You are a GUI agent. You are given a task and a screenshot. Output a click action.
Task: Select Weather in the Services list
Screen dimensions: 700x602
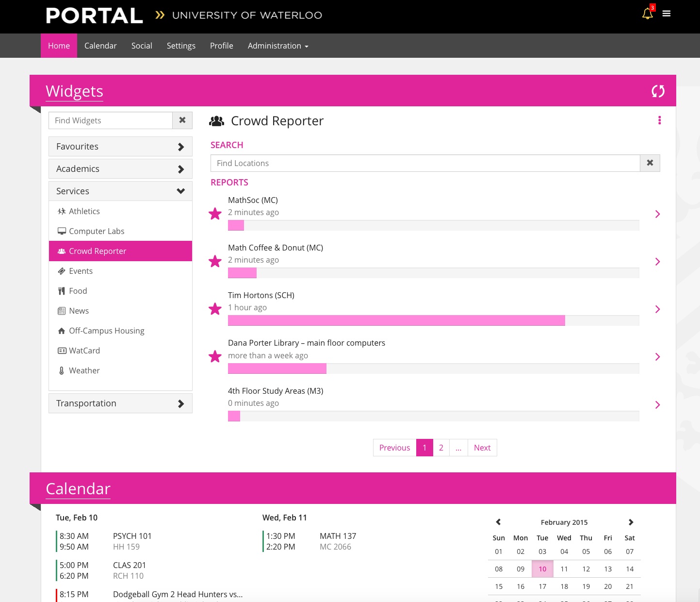coord(84,370)
